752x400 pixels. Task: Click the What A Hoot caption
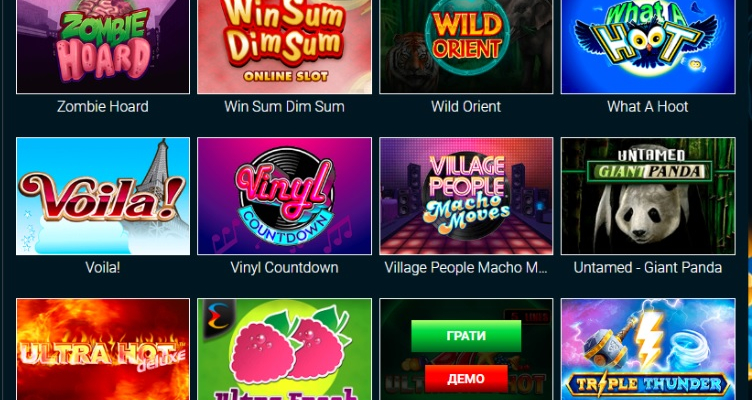(648, 106)
